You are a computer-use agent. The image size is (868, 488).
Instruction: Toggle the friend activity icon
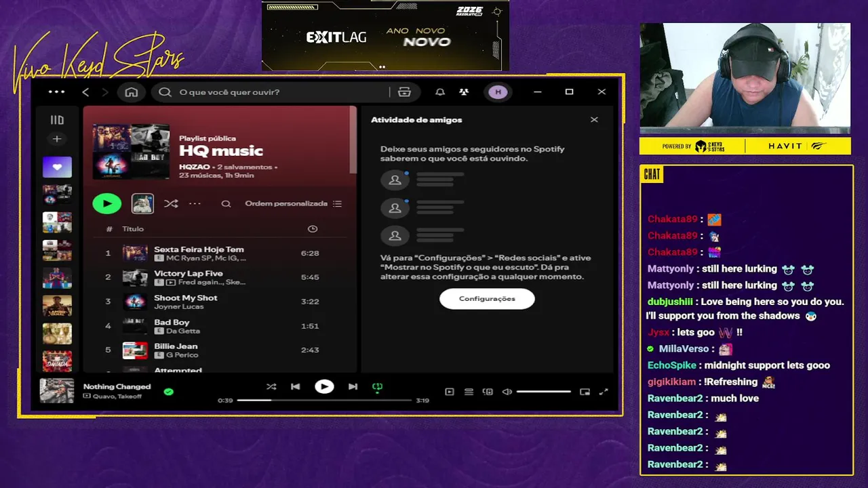[x=464, y=92]
